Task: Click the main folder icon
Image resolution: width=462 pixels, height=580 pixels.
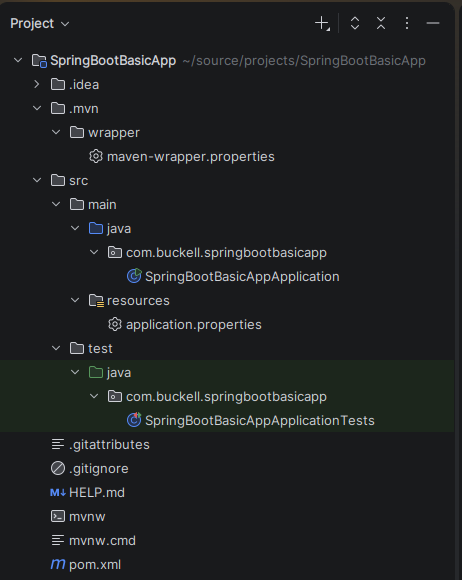Action: [77, 204]
